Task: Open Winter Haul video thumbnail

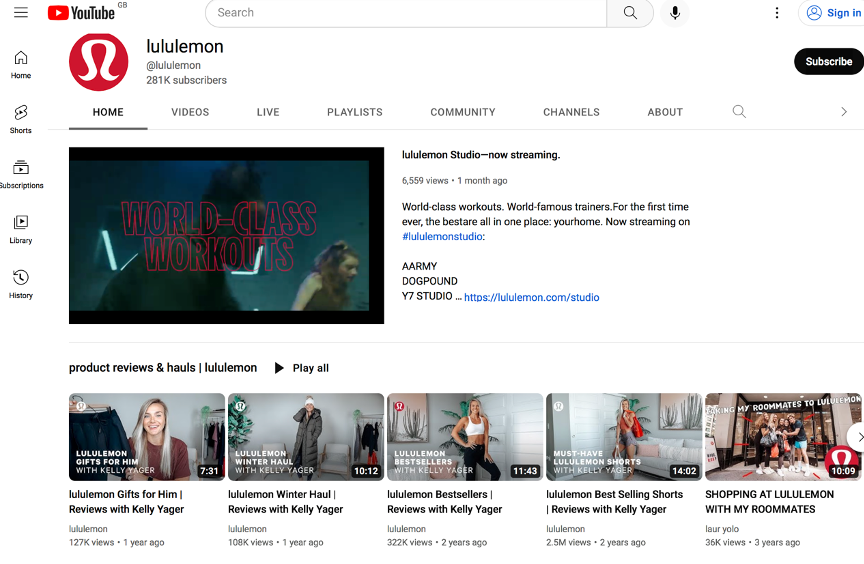Action: pyautogui.click(x=306, y=437)
